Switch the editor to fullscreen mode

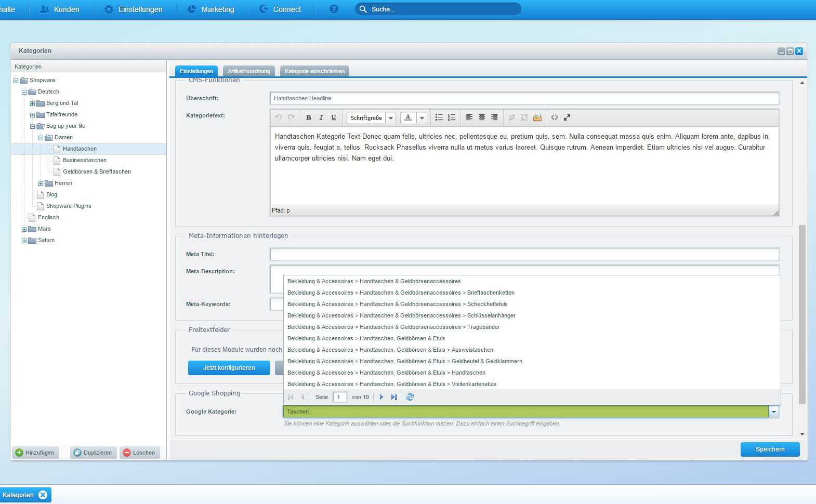coord(567,118)
